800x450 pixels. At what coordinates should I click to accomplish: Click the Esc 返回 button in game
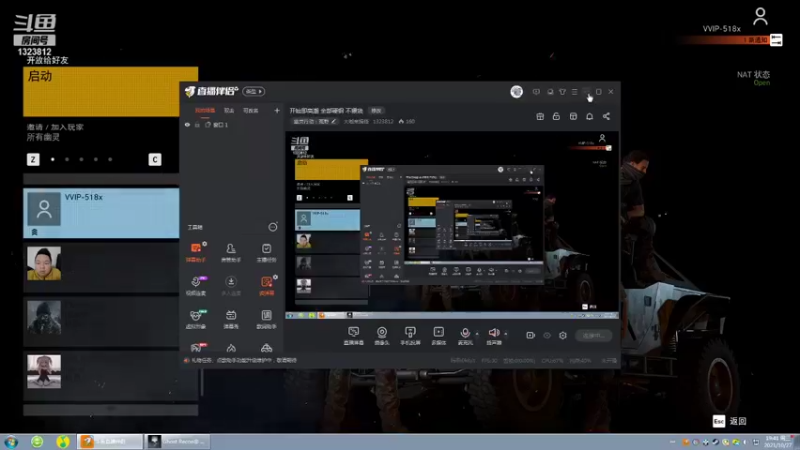tap(730, 421)
